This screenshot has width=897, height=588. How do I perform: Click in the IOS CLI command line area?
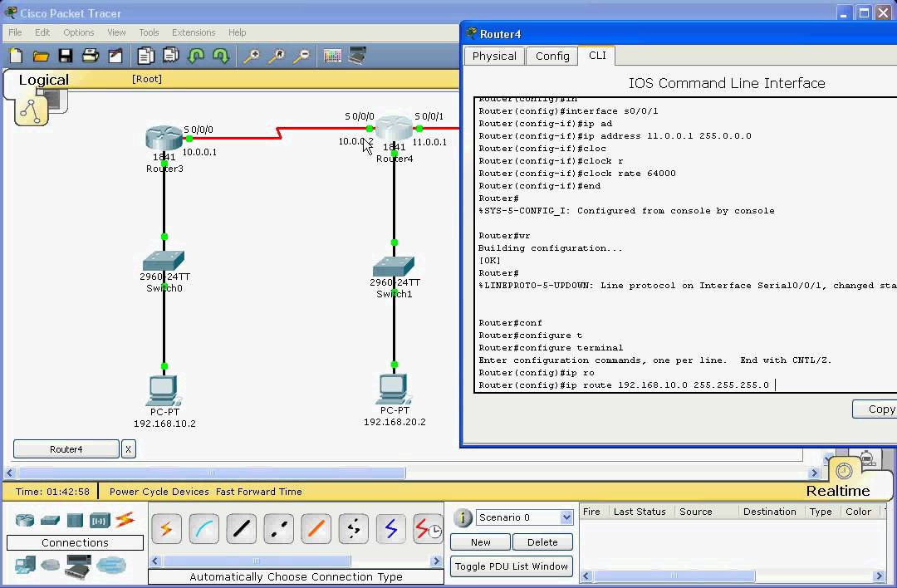coord(687,245)
